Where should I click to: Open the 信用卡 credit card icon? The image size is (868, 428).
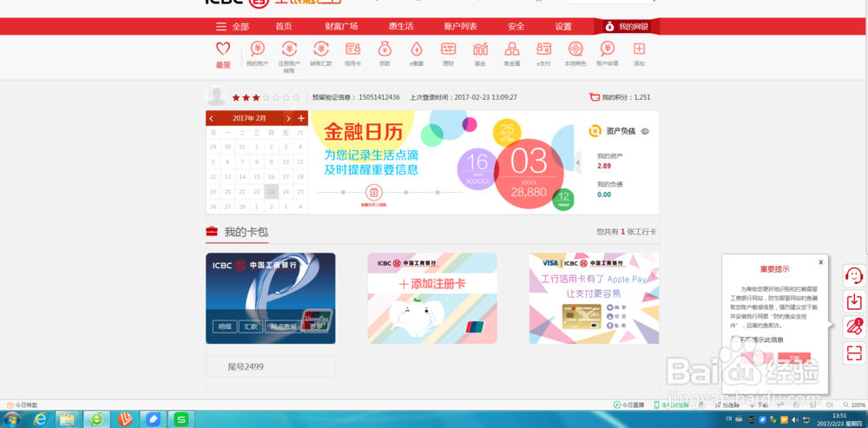tap(353, 49)
